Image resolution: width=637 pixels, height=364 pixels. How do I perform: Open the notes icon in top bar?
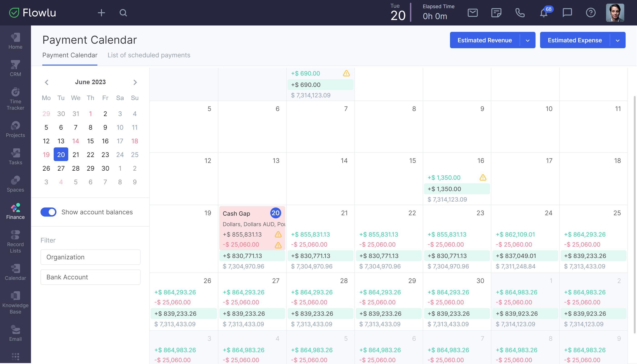pos(496,13)
